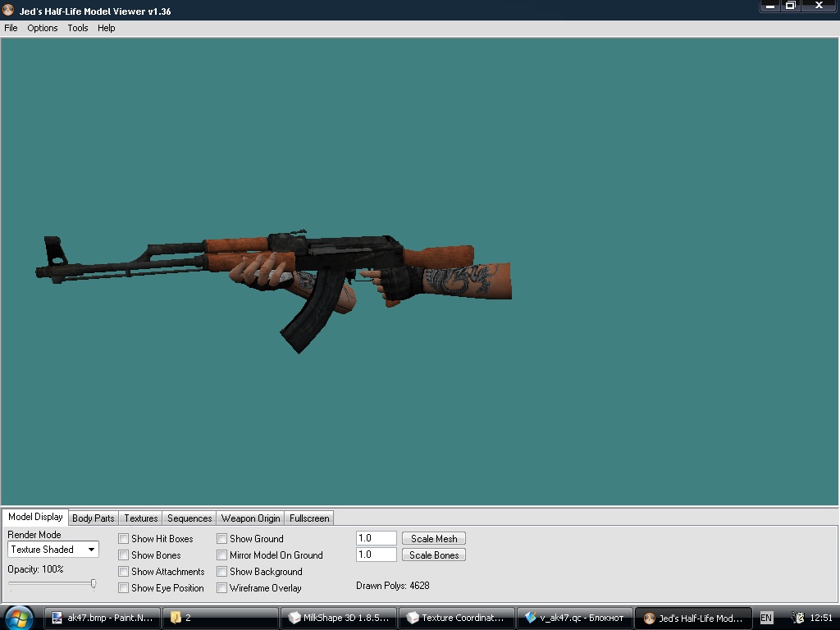Click the Scale Mesh value input field

coord(376,539)
